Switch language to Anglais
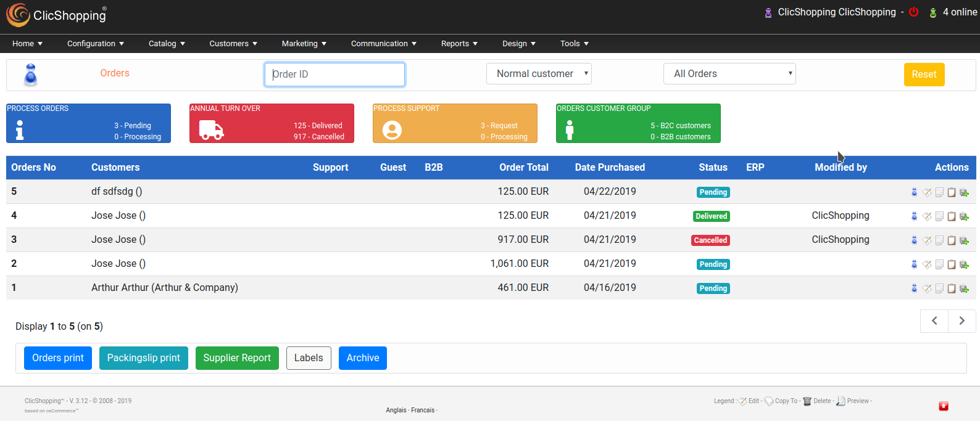 (x=396, y=410)
